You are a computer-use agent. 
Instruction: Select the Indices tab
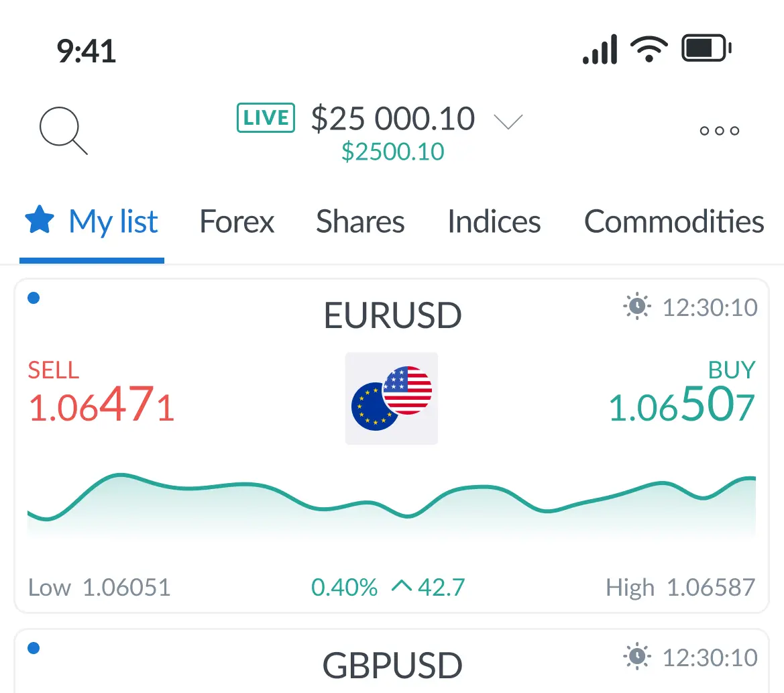tap(494, 221)
